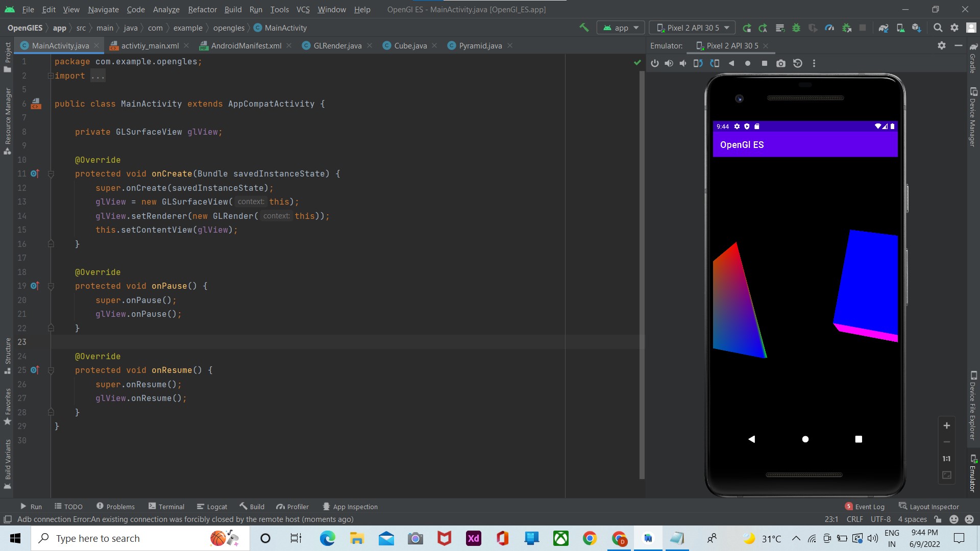
Task: Sync project with Gradle files
Action: [884, 28]
